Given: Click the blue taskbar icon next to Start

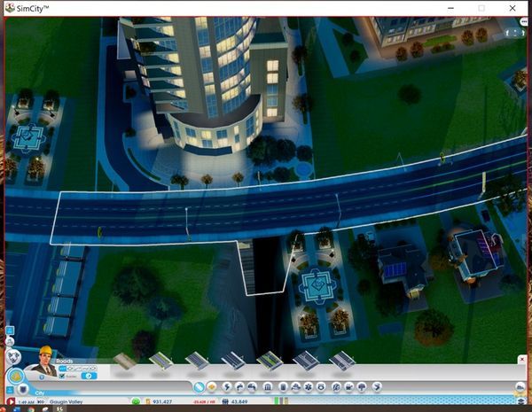Looking at the screenshot, I should (x=16, y=409).
